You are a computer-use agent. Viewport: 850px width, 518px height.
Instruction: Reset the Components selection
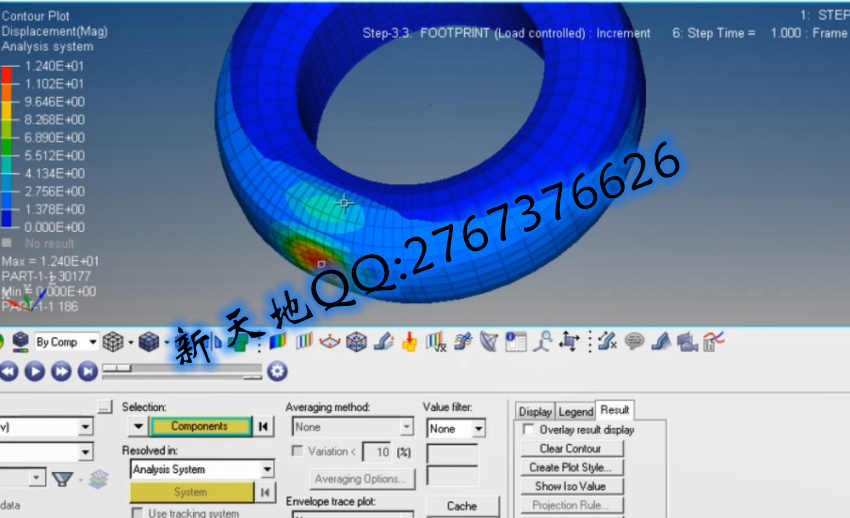pos(264,427)
